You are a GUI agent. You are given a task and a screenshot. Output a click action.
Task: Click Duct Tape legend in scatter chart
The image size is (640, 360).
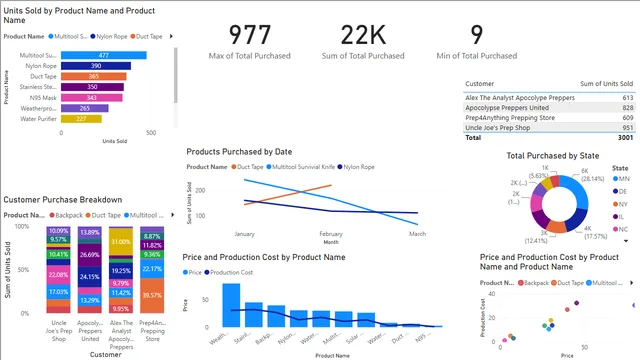click(x=567, y=283)
